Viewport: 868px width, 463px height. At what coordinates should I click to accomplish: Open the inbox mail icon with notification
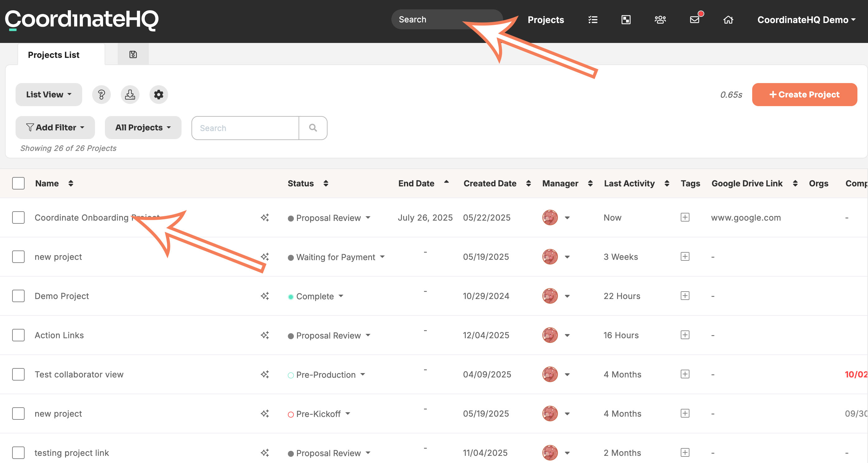pyautogui.click(x=695, y=20)
